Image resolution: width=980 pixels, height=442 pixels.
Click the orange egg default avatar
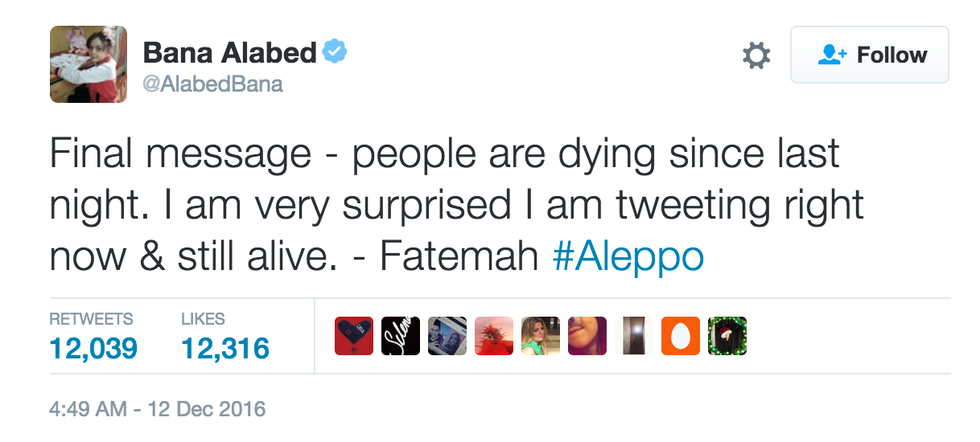coord(680,336)
